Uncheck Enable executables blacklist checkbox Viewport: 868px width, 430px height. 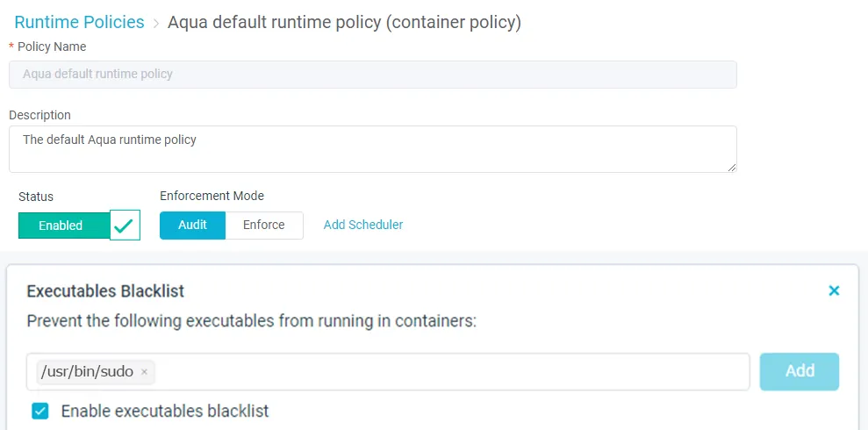(x=39, y=411)
